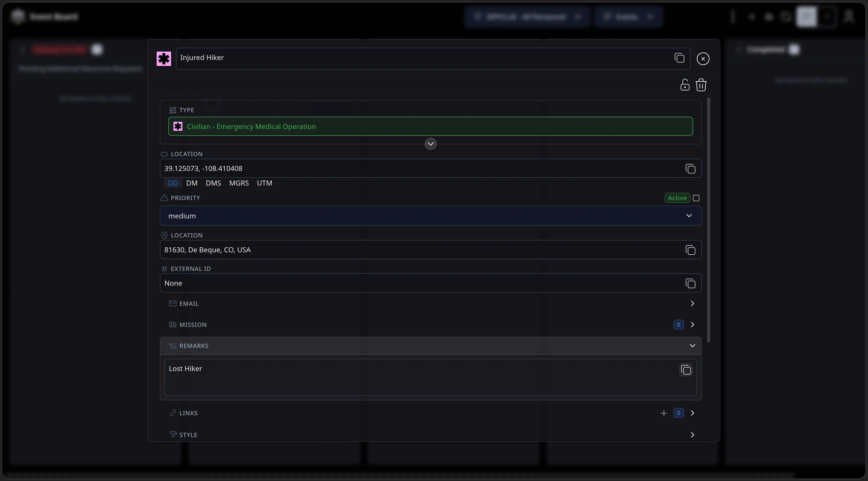Close the Injured Hiker dialog

pos(703,58)
